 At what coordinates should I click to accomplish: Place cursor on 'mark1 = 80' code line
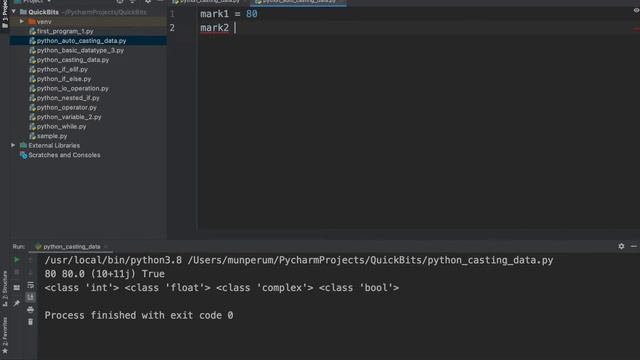[229, 14]
